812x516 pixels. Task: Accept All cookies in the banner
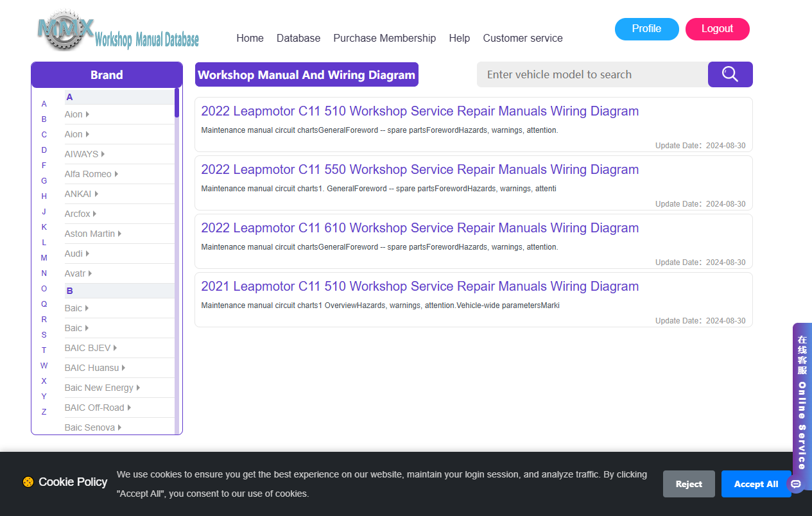click(756, 484)
